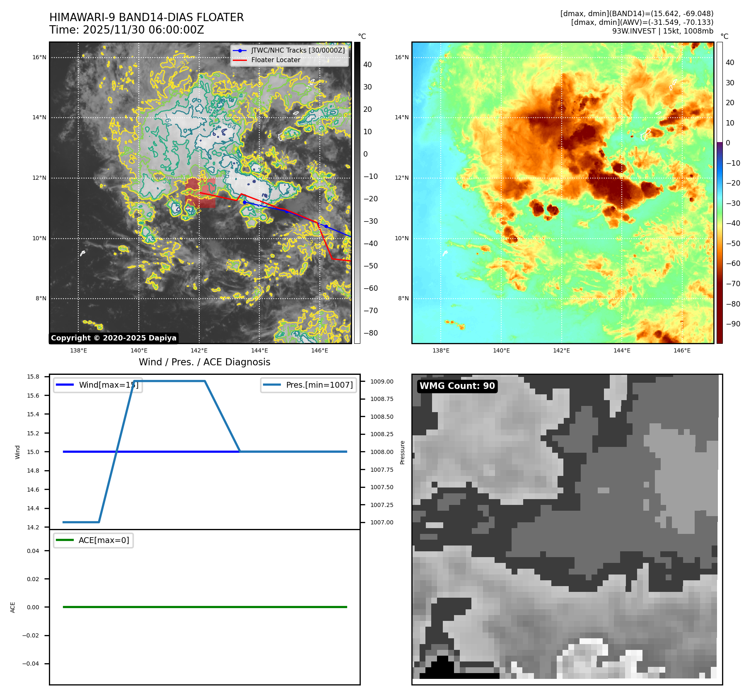Click the Floater Locater legend entry

(275, 60)
